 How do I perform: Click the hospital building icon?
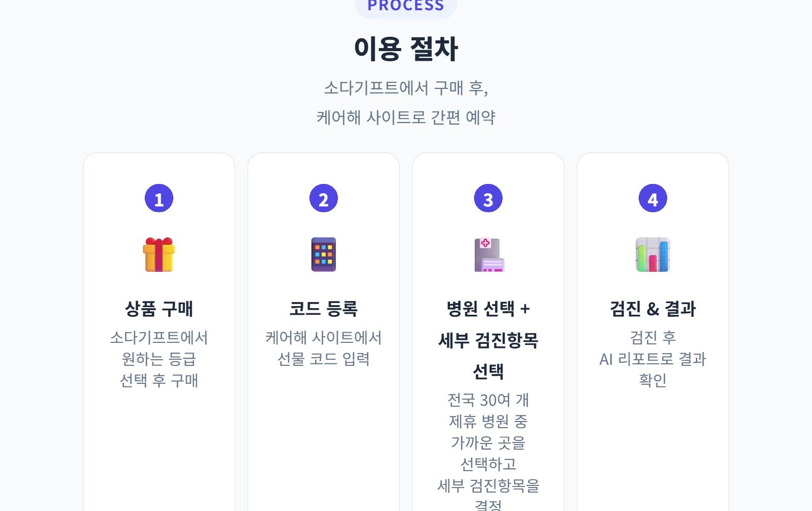pyautogui.click(x=488, y=254)
